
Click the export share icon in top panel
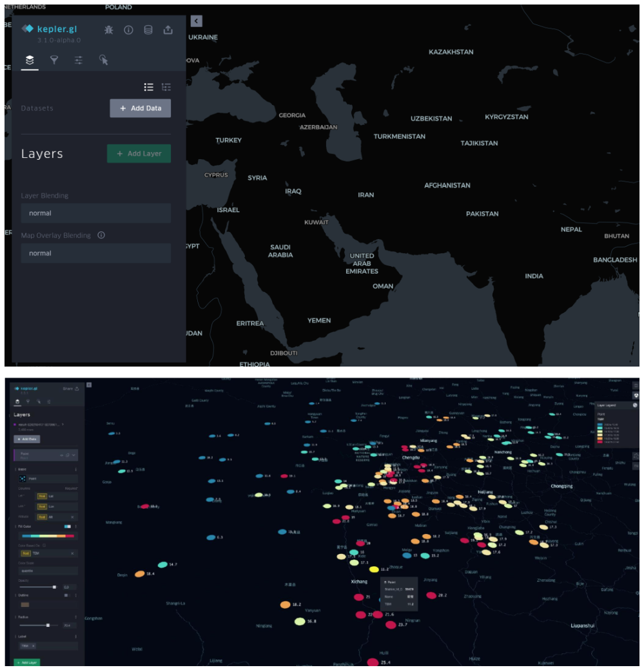tap(168, 30)
